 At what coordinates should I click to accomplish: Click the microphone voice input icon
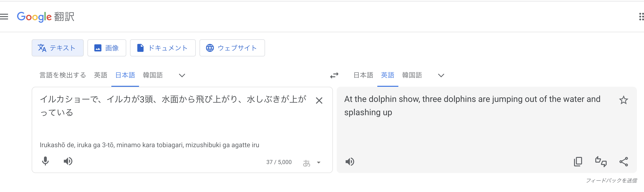[45, 161]
